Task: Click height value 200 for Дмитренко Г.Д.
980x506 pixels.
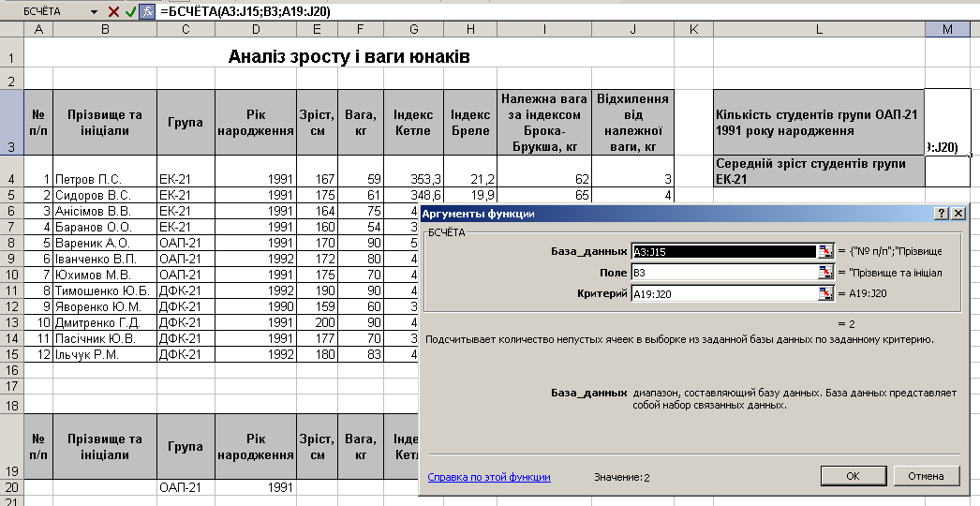Action: point(317,322)
